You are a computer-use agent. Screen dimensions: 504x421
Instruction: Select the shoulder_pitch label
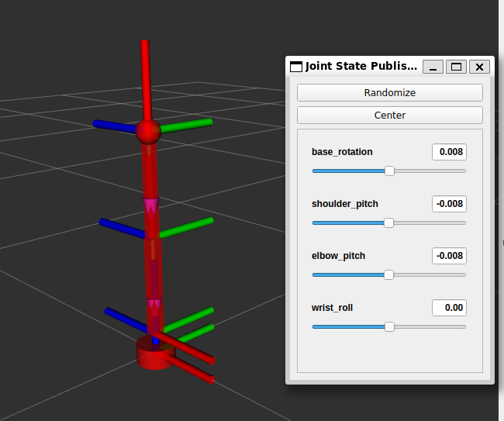(345, 204)
